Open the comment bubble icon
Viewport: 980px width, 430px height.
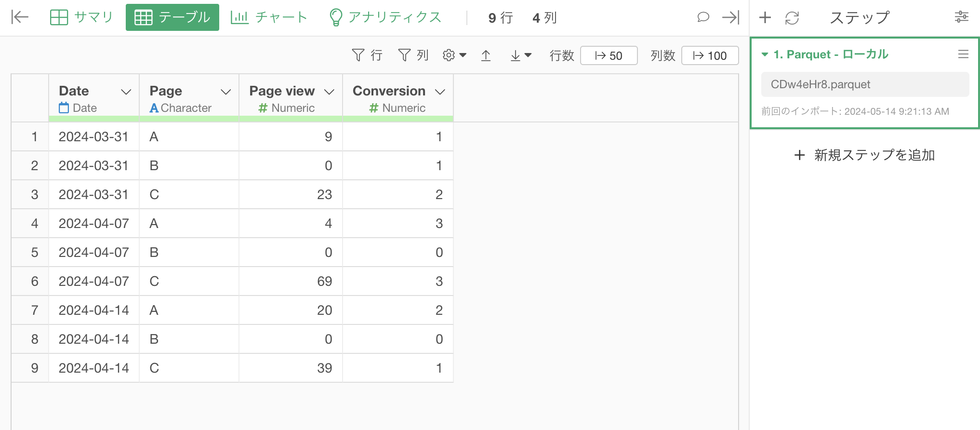(x=703, y=17)
